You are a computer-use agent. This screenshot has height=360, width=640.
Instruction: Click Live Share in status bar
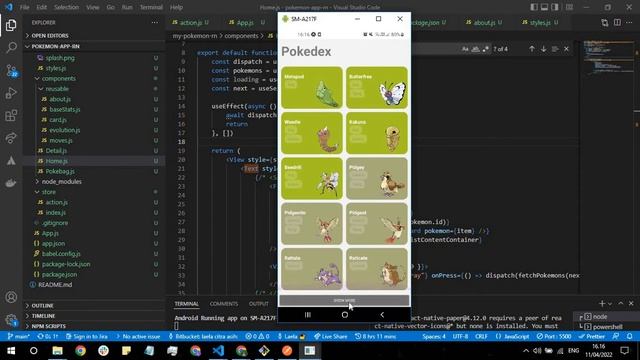click(331, 336)
